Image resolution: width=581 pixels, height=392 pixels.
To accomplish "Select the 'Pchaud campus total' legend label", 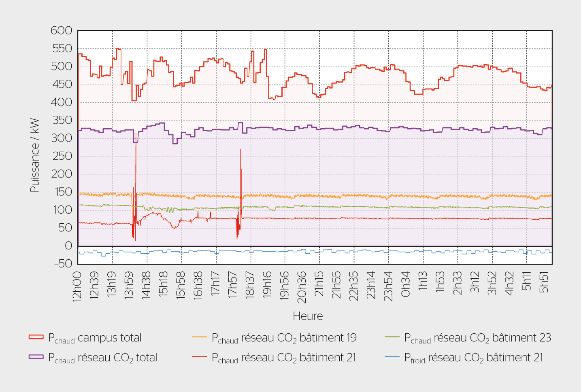I will pos(95,338).
